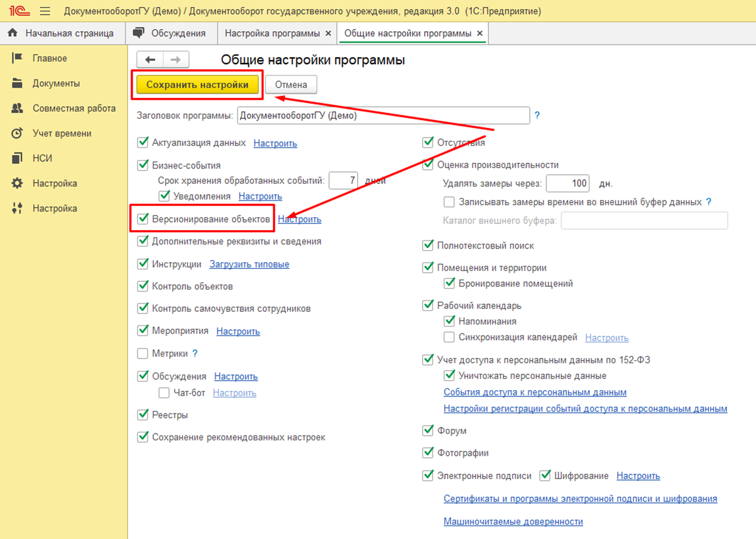The width and height of the screenshot is (756, 539).
Task: Open Настроить link next to Уведомления
Action: click(x=260, y=196)
